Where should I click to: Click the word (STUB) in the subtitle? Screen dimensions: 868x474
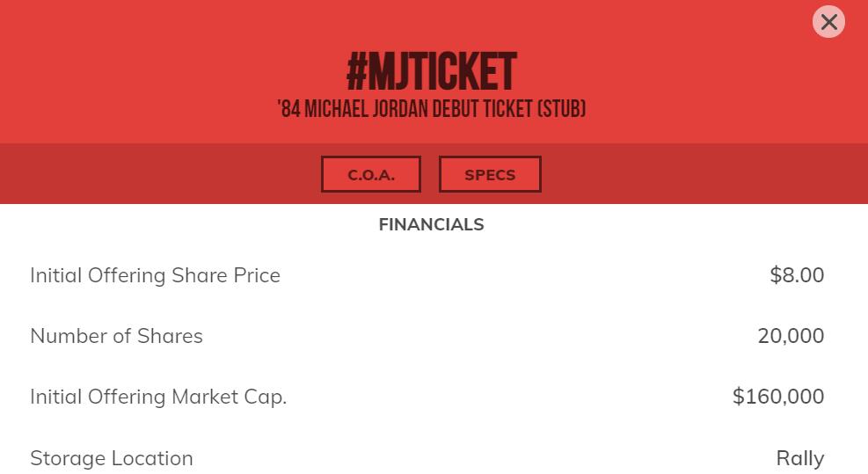point(562,109)
